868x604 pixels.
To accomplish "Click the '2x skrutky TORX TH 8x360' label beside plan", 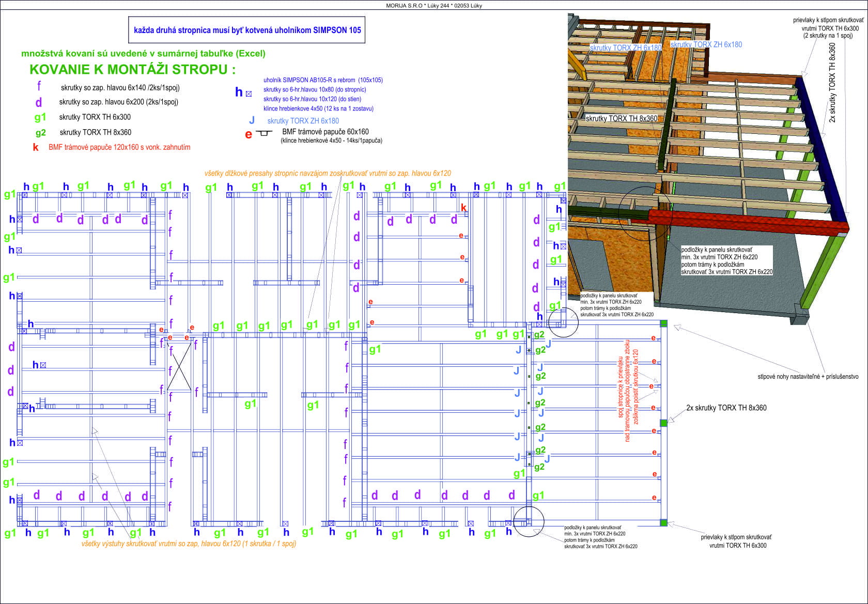I will tap(726, 408).
